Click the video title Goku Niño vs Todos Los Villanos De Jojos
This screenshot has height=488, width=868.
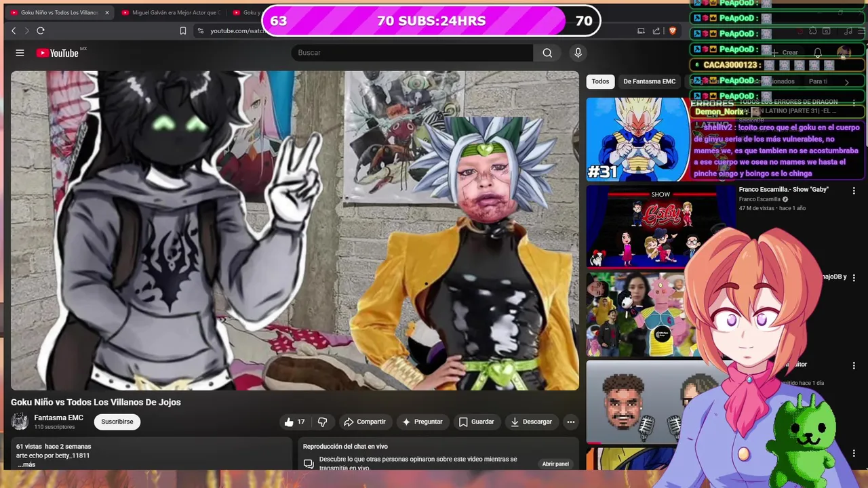click(96, 402)
